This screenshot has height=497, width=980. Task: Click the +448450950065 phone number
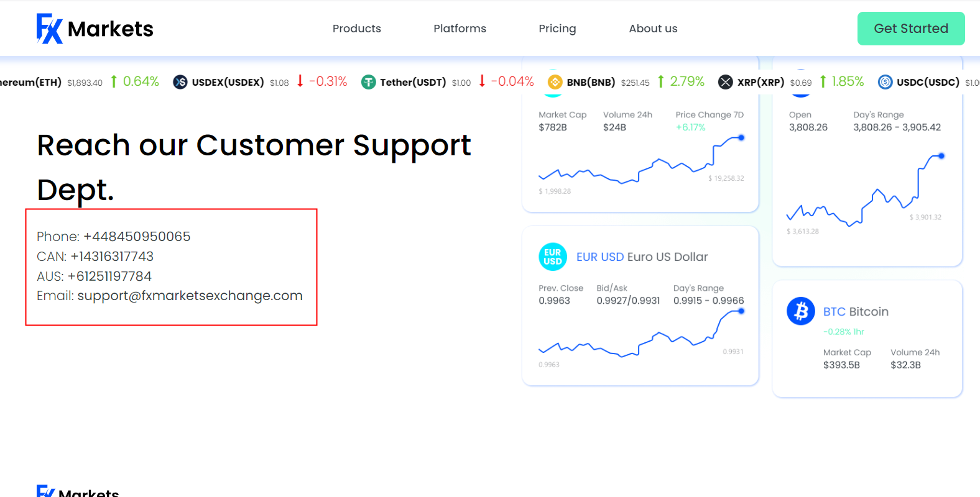[137, 237]
